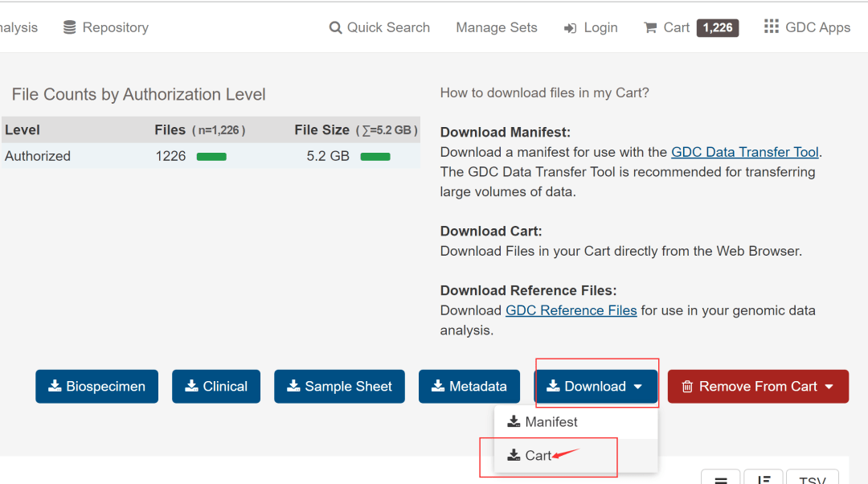868x484 pixels.
Task: Download the Biospecimen data
Action: pyautogui.click(x=97, y=387)
